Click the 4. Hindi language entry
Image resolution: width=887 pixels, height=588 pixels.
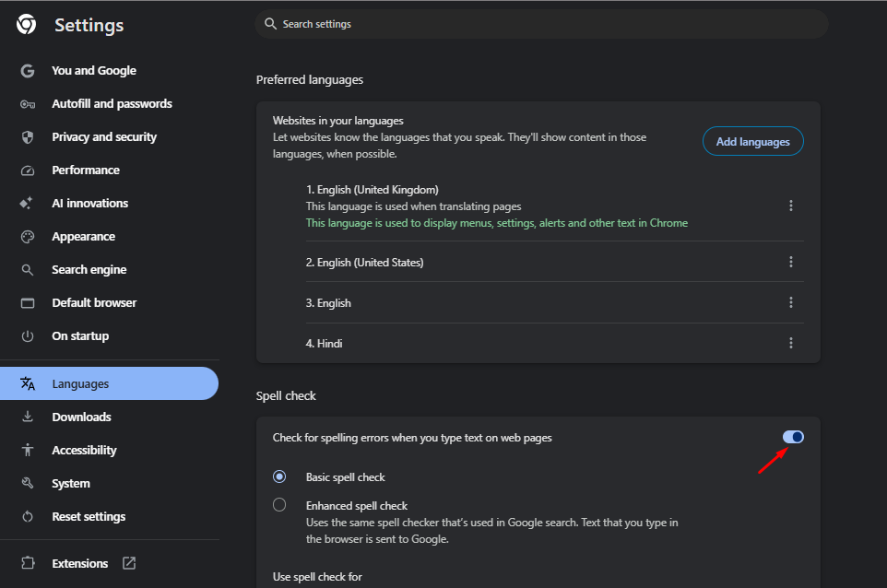325,344
